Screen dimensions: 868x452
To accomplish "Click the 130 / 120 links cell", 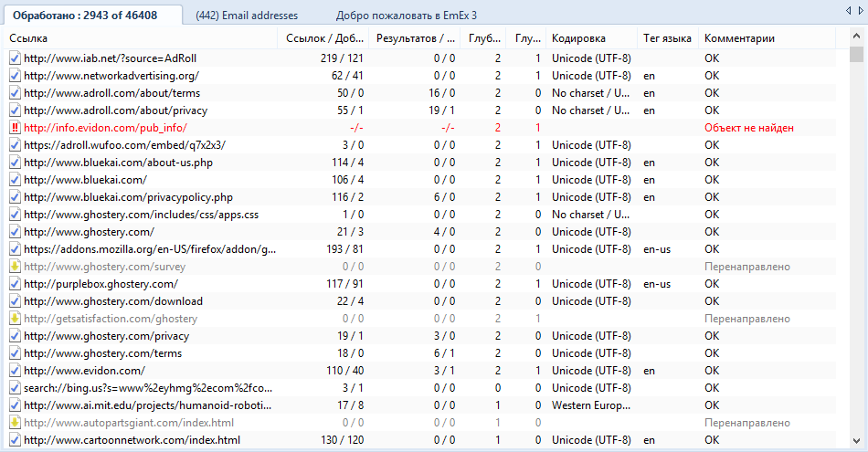I will pos(342,440).
